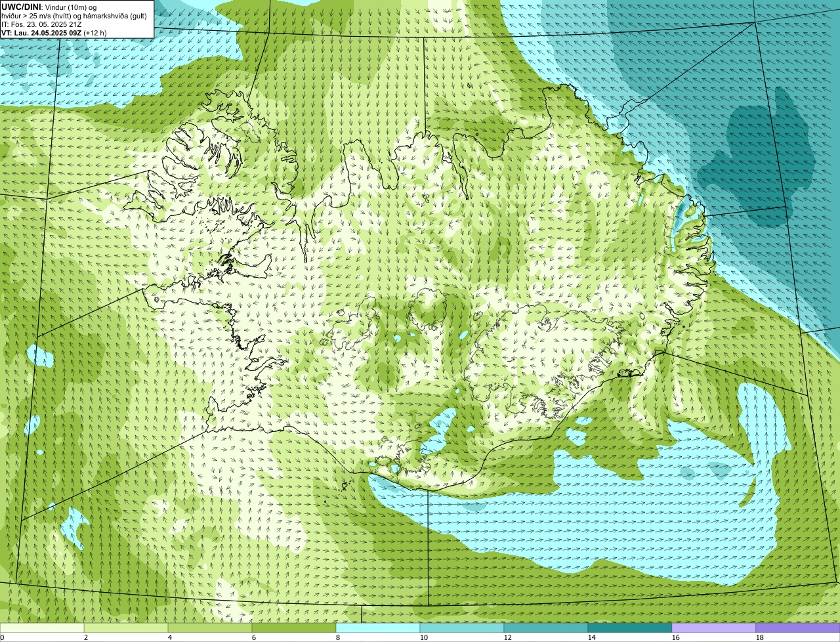Click the "12" tick label on the color scale
The height and width of the screenshot is (642, 840).
tap(508, 637)
